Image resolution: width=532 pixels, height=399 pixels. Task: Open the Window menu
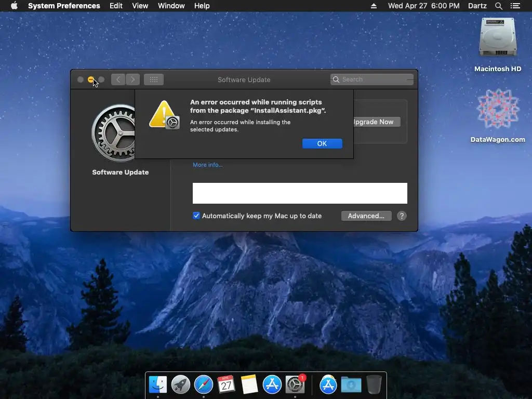point(171,6)
